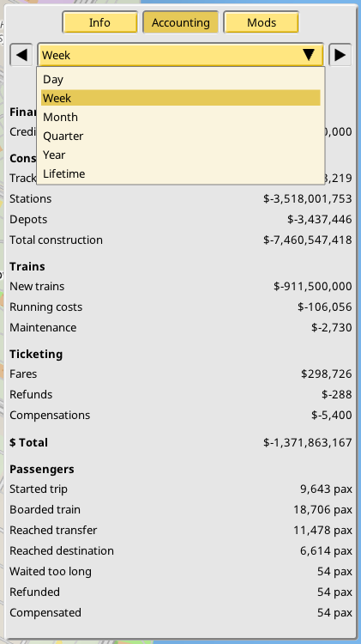Click the $ Total summary row
The width and height of the screenshot is (361, 644).
[x=180, y=442]
